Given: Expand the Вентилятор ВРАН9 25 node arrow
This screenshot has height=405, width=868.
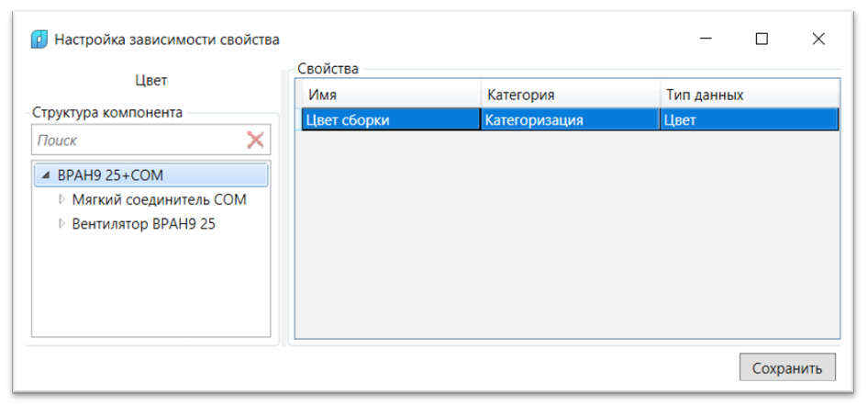Looking at the screenshot, I should (61, 223).
